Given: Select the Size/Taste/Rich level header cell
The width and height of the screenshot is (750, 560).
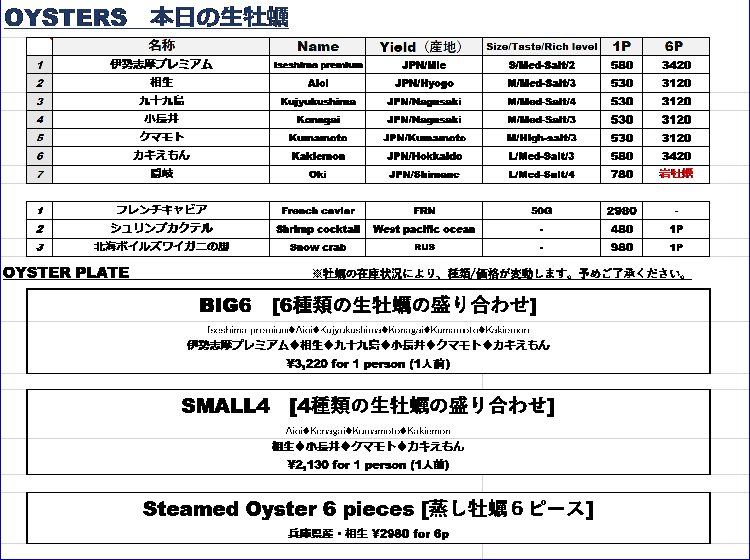Looking at the screenshot, I should point(541,46).
